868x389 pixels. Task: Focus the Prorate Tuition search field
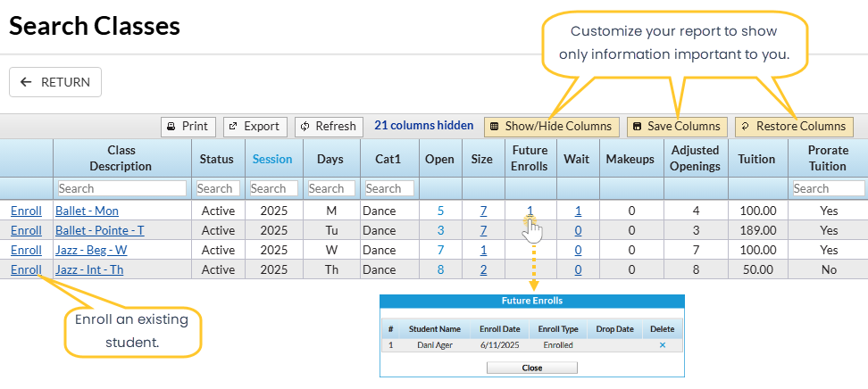click(829, 188)
